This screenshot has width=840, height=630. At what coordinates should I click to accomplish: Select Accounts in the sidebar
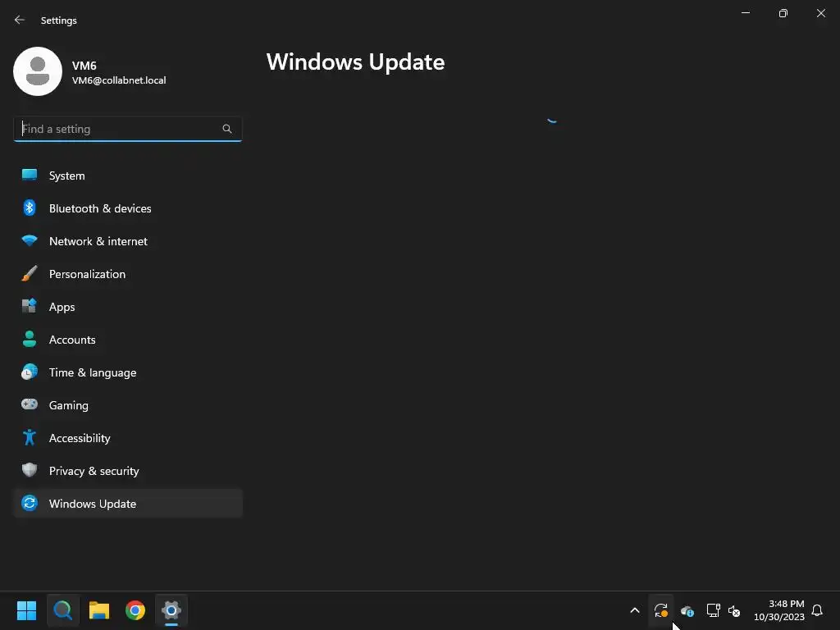pyautogui.click(x=127, y=340)
